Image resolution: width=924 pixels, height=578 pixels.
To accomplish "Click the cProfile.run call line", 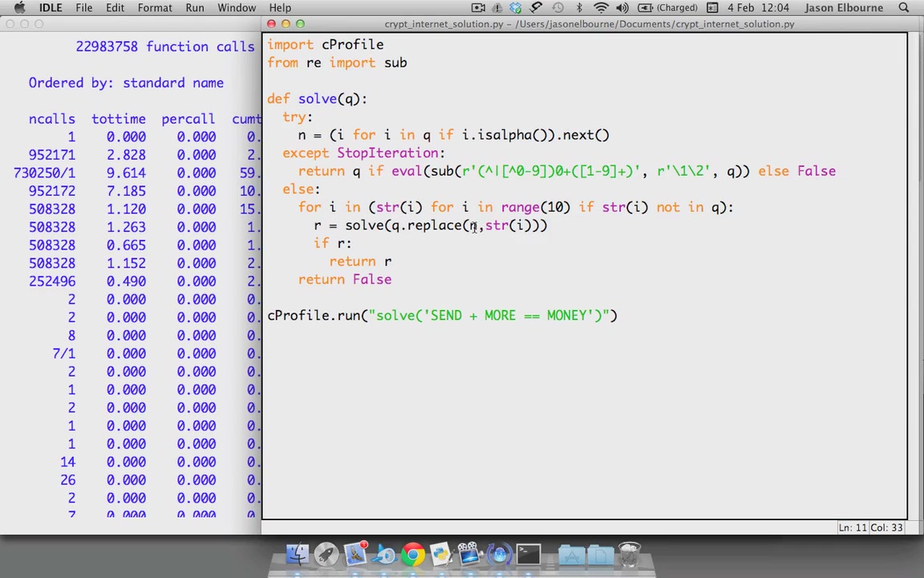I will (x=442, y=315).
